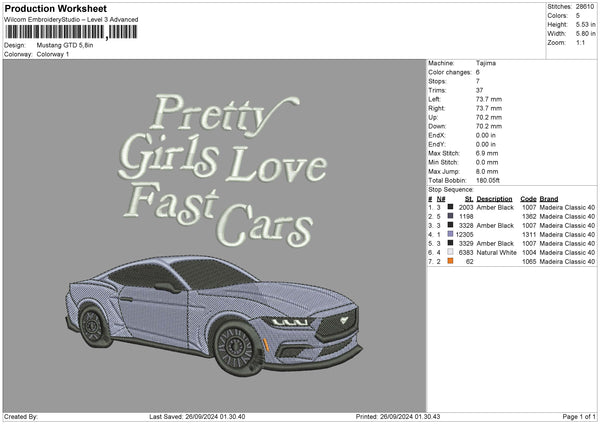Click 'Natural White' description in row 6
Viewport: 600px width, 424px height.
tap(496, 253)
